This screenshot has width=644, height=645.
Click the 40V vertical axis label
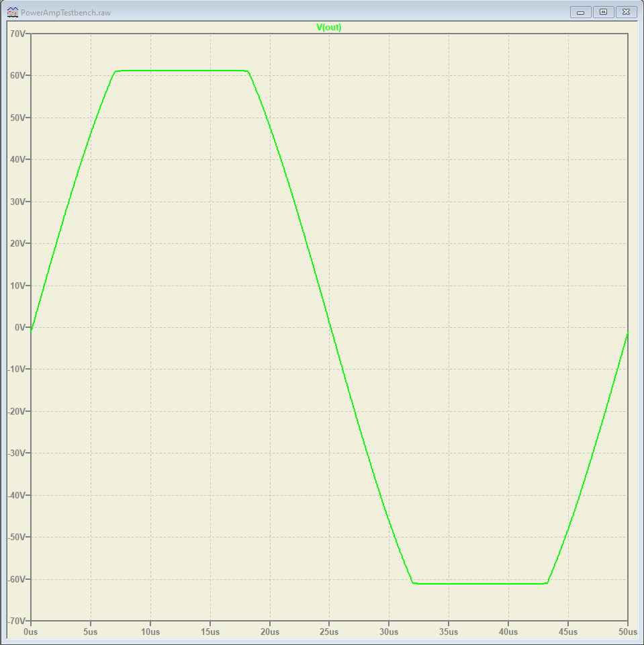coord(17,160)
